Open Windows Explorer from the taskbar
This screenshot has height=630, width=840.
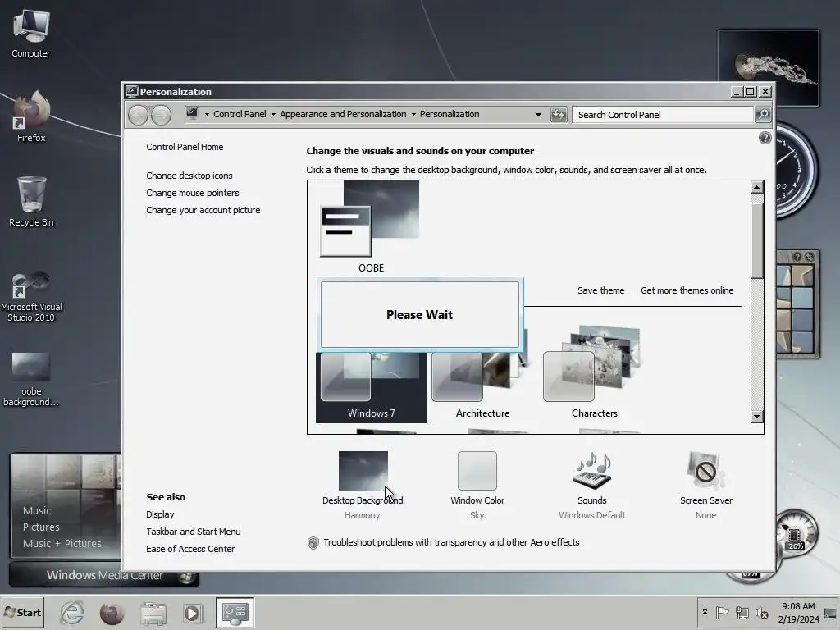point(153,613)
